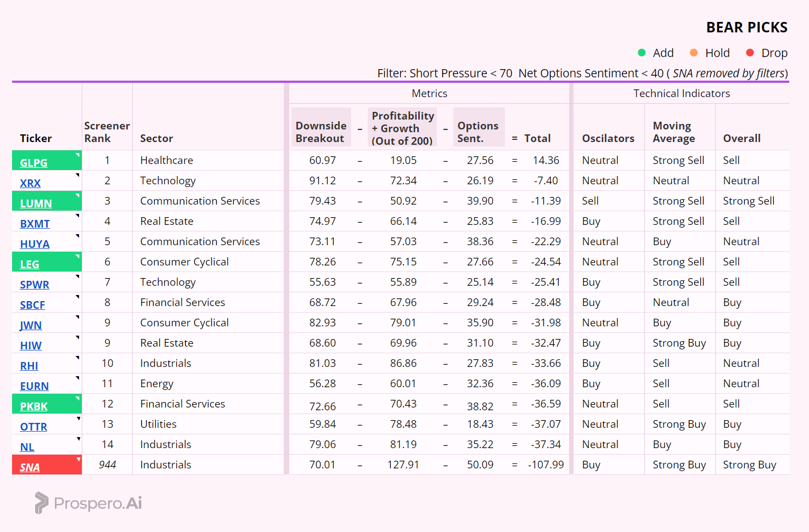Click the Metrics group header

click(x=429, y=93)
